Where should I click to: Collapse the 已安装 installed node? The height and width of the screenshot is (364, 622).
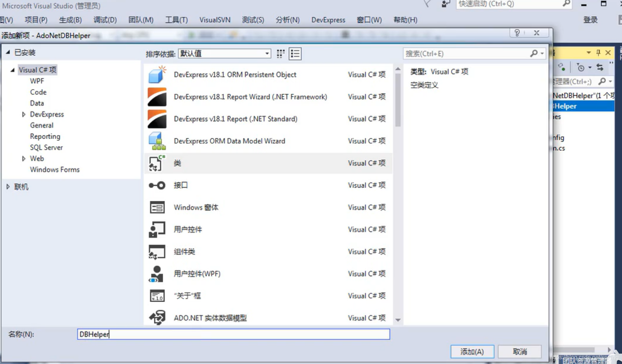pyautogui.click(x=8, y=52)
